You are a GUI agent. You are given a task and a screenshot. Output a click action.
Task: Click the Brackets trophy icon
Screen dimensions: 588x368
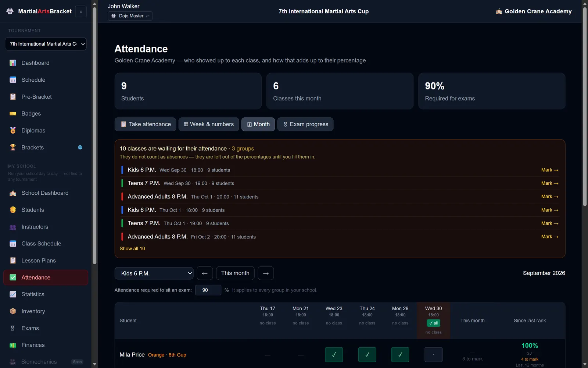pos(13,148)
